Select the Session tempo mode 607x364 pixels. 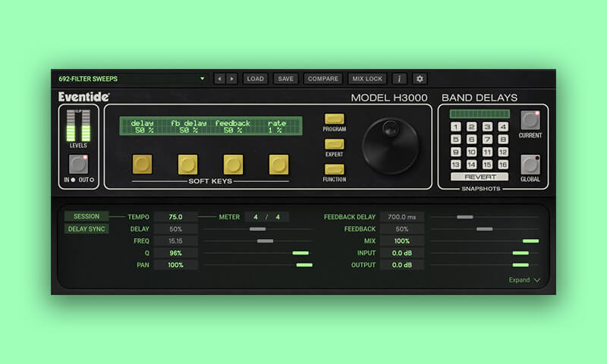(x=86, y=216)
